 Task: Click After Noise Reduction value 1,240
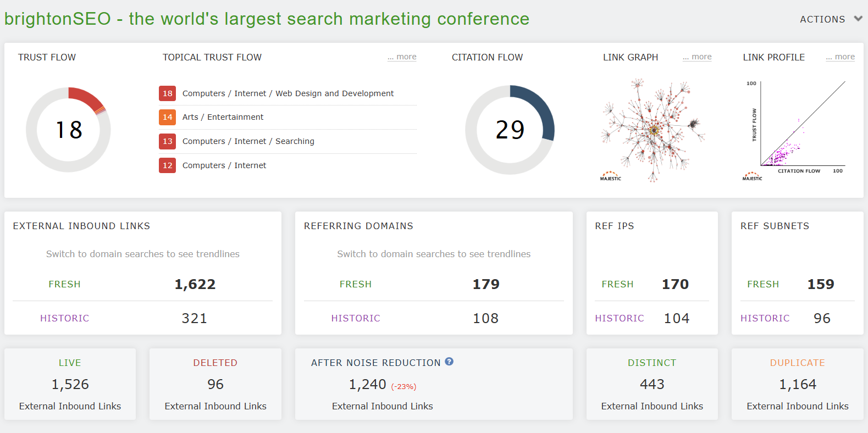(368, 384)
